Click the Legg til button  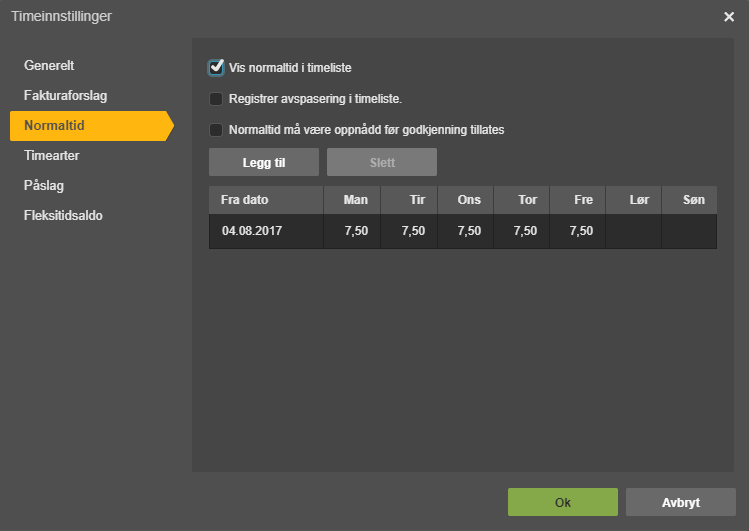point(264,162)
